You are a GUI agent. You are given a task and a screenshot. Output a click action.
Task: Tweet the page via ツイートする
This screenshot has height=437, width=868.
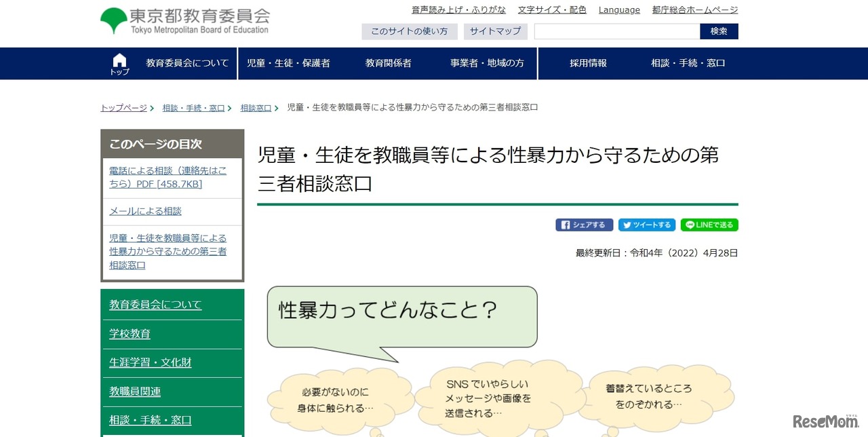(x=646, y=224)
